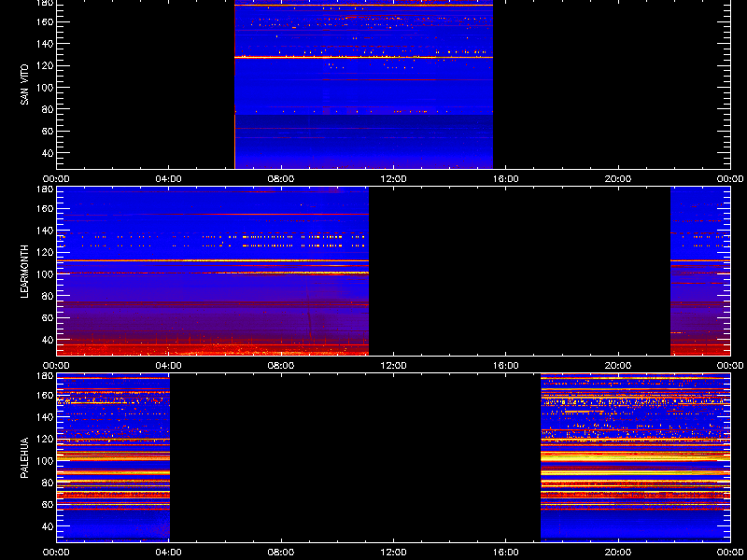
Task: Select the 100 frequency tick label on Learmonth axis
Action: 45,274
